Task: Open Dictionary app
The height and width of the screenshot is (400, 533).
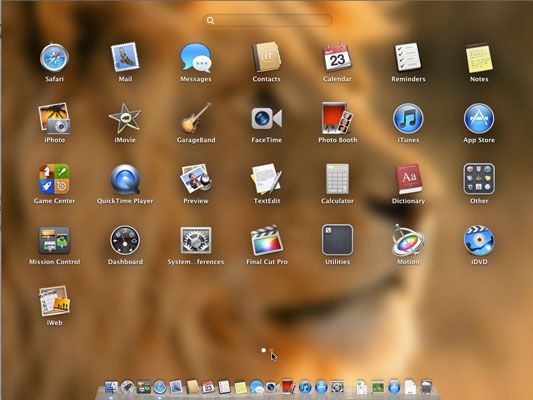Action: point(408,179)
